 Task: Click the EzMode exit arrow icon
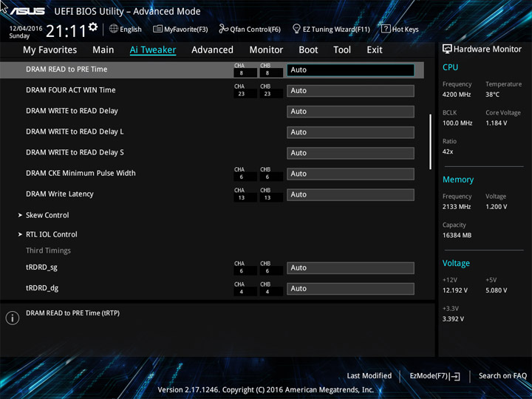(456, 376)
